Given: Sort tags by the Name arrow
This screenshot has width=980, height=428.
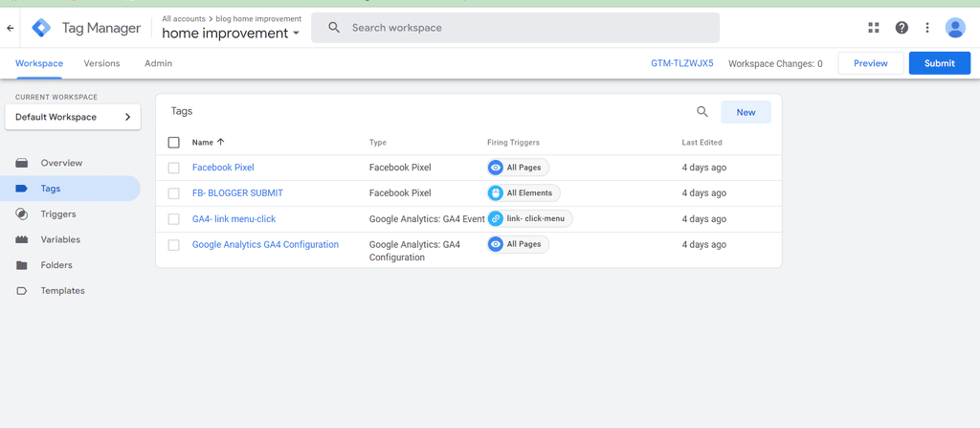Looking at the screenshot, I should point(220,142).
